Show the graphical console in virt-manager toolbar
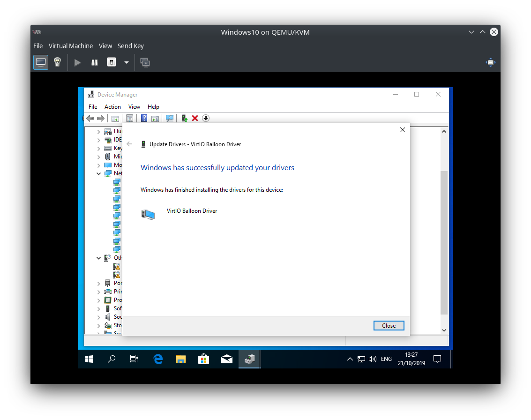The height and width of the screenshot is (420, 531). (x=41, y=62)
